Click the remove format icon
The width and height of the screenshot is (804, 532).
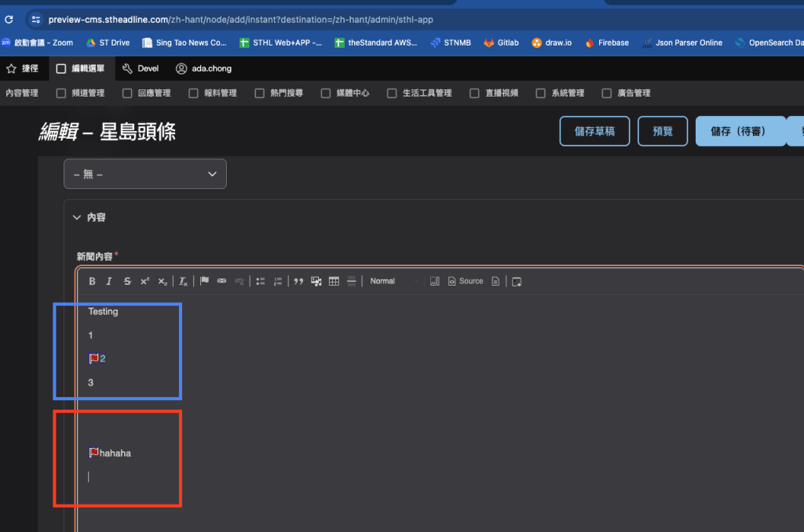[183, 281]
